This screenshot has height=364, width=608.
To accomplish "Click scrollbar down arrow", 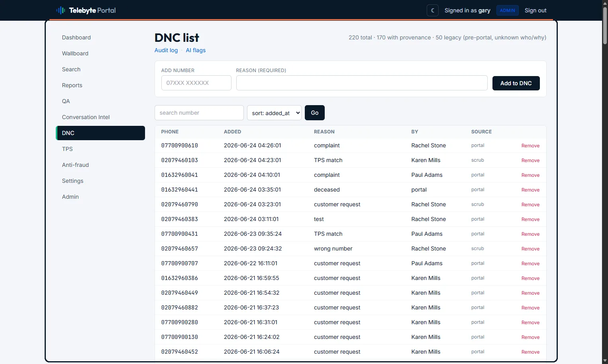I will (x=605, y=361).
